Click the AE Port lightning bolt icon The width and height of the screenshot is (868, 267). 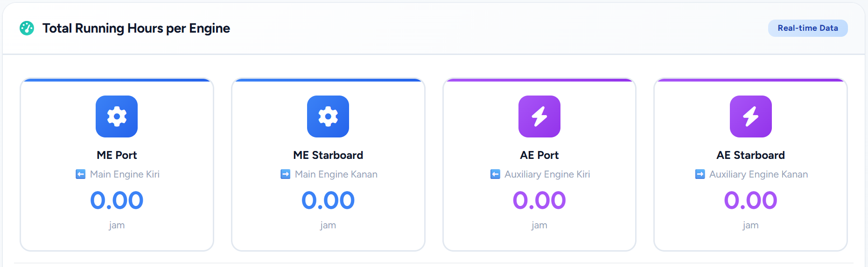[x=539, y=116]
